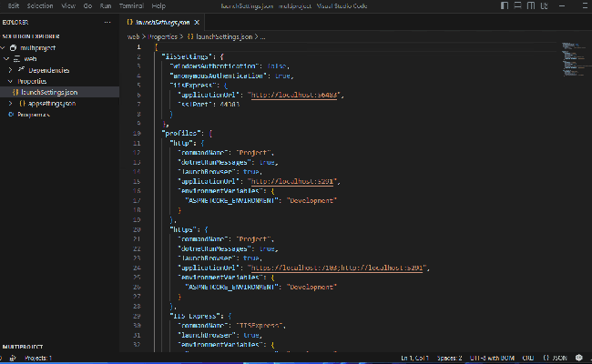The image size is (592, 364).
Task: Click the appsettings.json braces file icon
Action: [x=22, y=103]
